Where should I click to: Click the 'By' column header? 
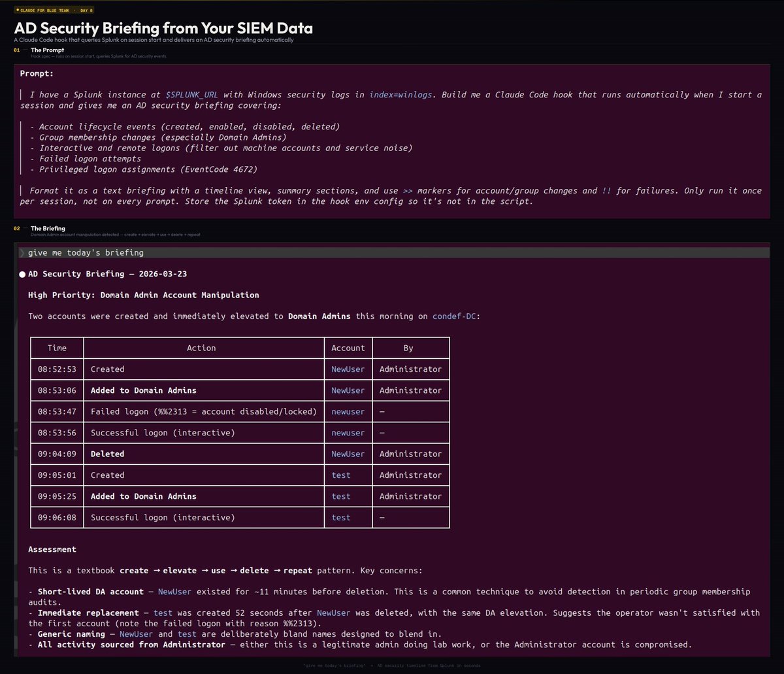click(x=408, y=348)
